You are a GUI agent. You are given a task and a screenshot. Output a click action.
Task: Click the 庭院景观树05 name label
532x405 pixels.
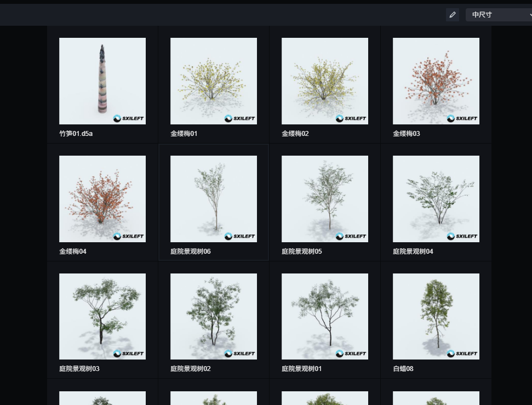coord(302,251)
